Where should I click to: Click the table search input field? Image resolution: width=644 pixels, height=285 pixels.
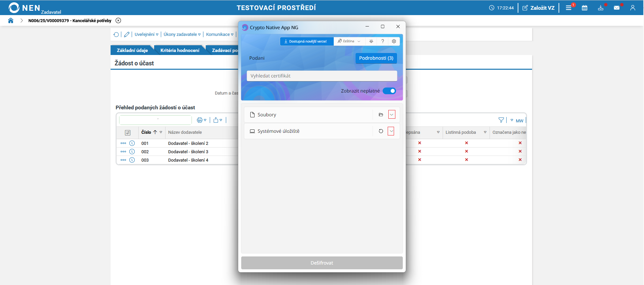(x=155, y=120)
